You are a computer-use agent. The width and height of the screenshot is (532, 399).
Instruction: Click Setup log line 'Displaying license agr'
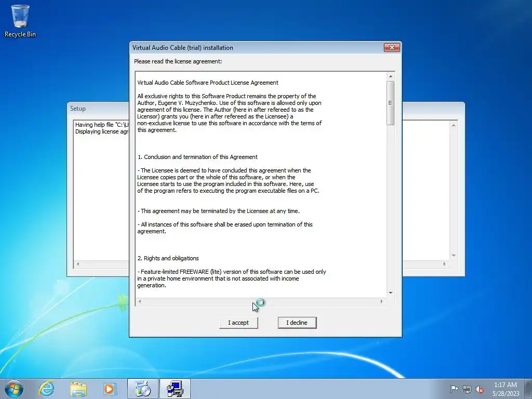pos(102,131)
